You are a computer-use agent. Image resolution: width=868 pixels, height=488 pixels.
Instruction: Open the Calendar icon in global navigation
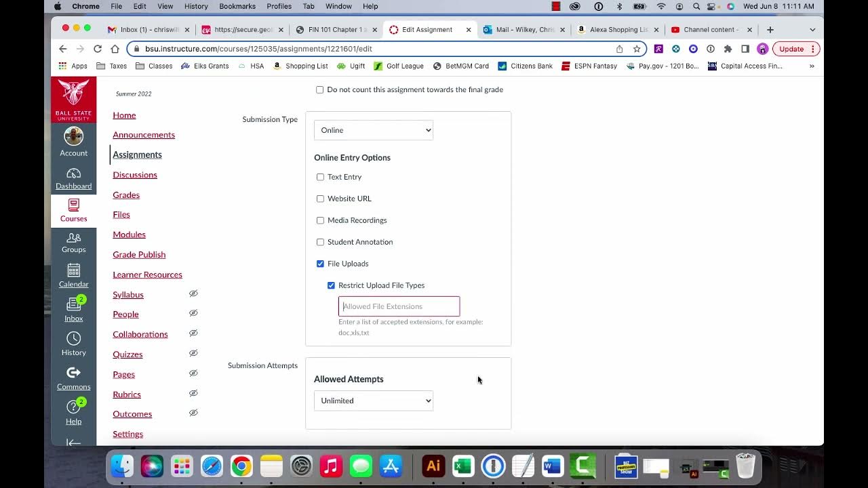point(73,270)
